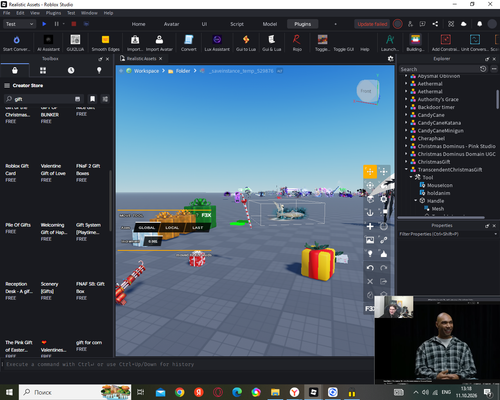
Task: Expand the CandyCane node
Action: pyautogui.click(x=406, y=115)
